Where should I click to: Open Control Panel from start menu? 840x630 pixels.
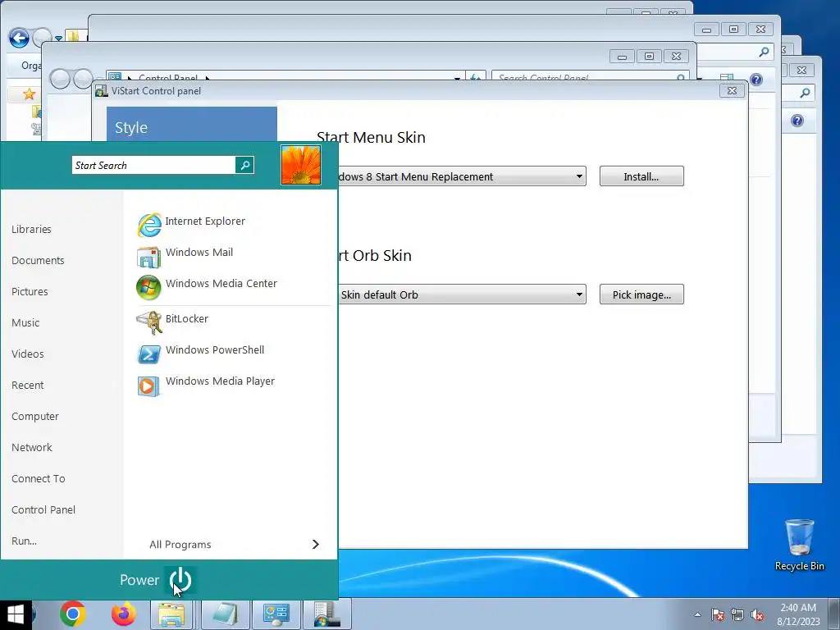click(x=43, y=509)
